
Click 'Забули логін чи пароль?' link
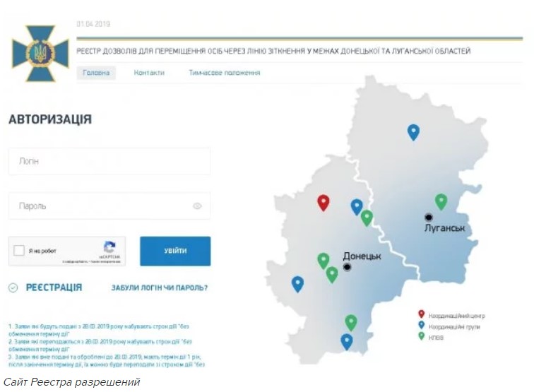(x=159, y=288)
